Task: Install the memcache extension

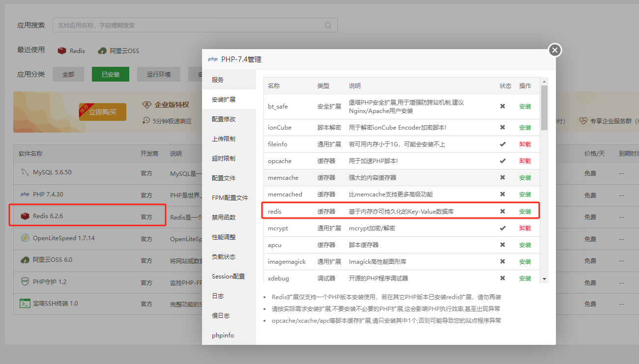Action: [525, 178]
